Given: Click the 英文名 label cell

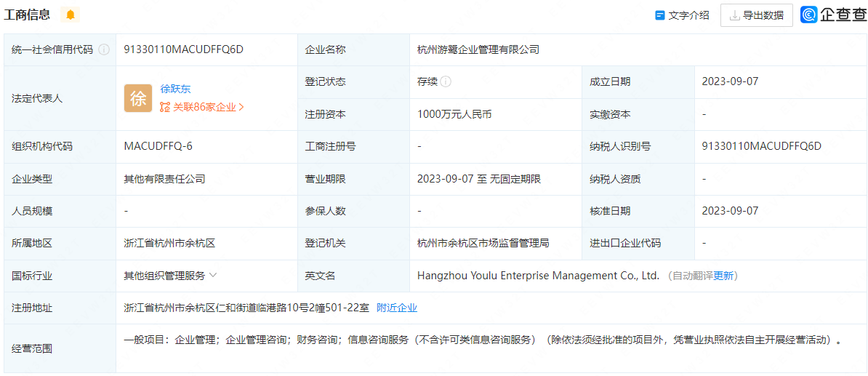Looking at the screenshot, I should coord(354,275).
